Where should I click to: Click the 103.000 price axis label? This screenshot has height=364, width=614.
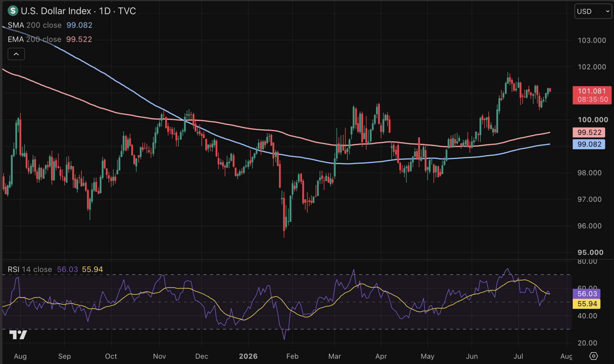(x=592, y=40)
